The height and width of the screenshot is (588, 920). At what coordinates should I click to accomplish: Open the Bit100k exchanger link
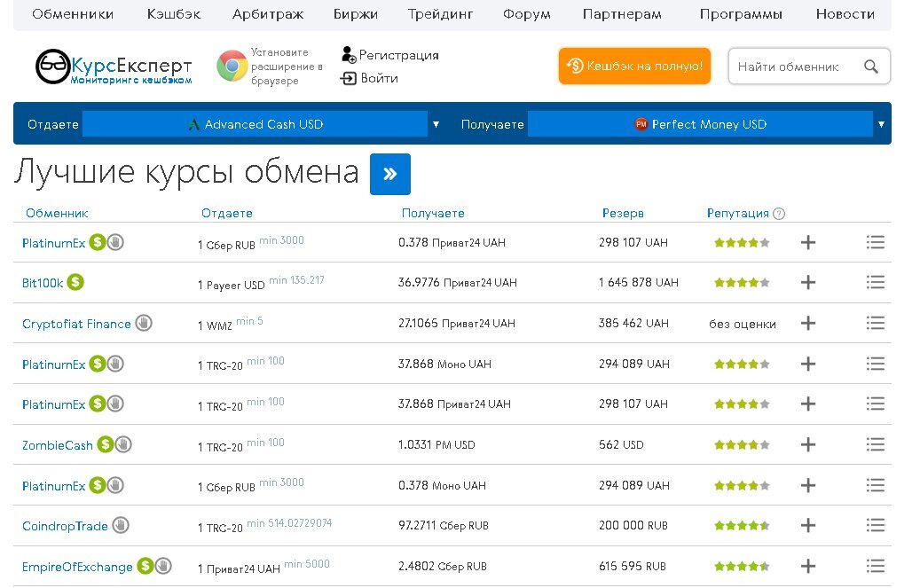tap(43, 283)
